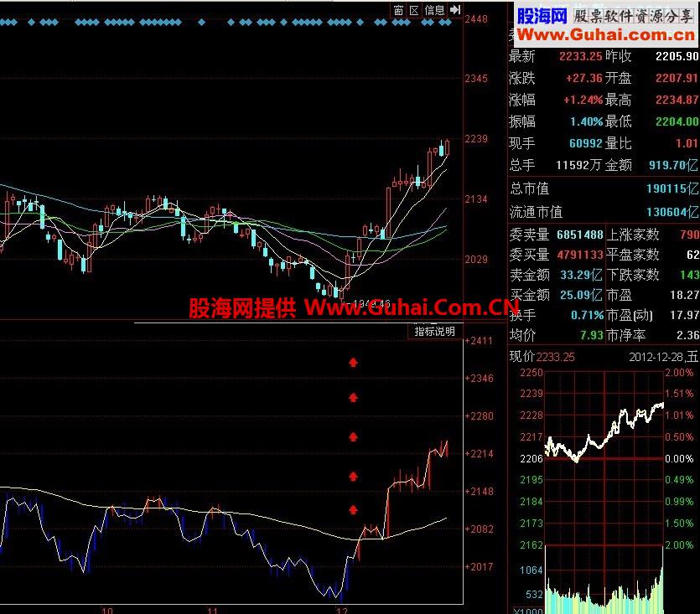Click the 上涨家数 value 790
Image resolution: width=700 pixels, height=614 pixels.
(x=690, y=235)
